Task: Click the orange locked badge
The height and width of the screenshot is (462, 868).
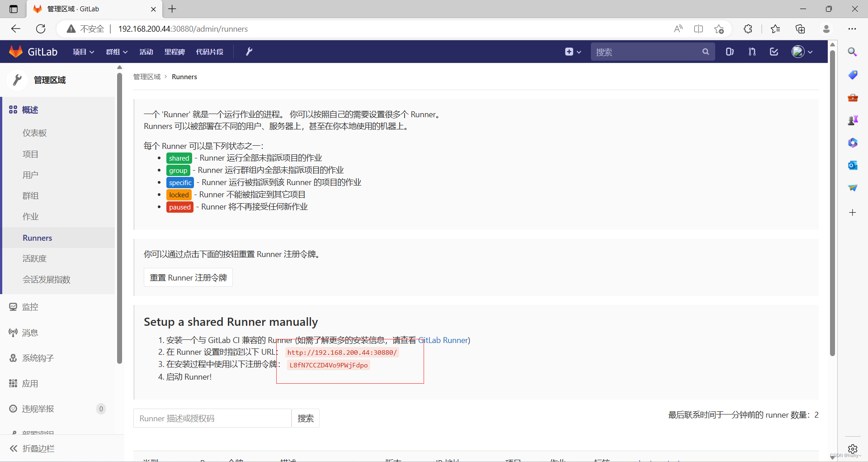Action: [179, 195]
